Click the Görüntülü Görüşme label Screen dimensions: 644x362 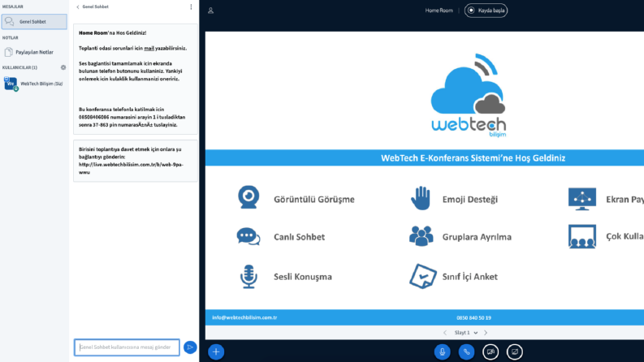point(314,200)
